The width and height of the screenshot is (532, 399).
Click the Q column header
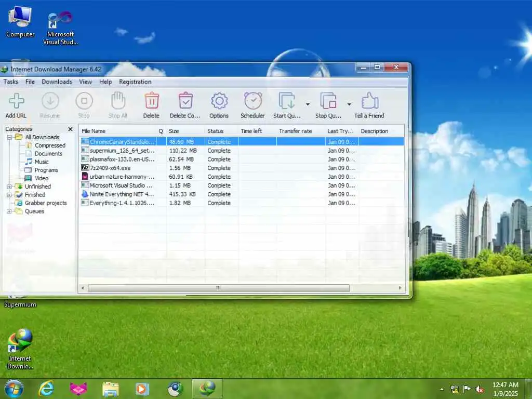(x=161, y=131)
